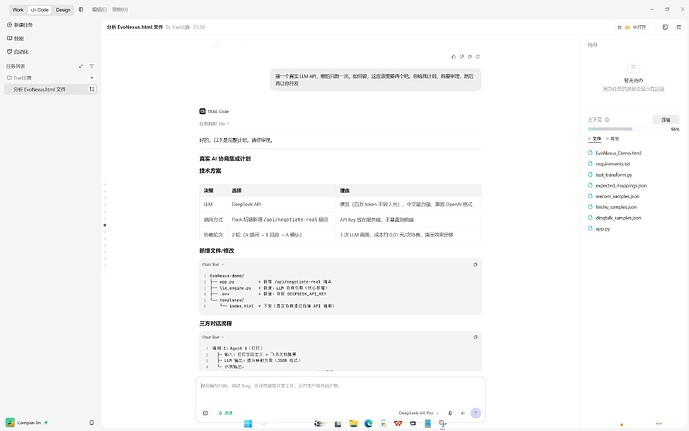Screen dimensions: 689x431
Task: Expand the task duration 38s details
Action: point(214,124)
